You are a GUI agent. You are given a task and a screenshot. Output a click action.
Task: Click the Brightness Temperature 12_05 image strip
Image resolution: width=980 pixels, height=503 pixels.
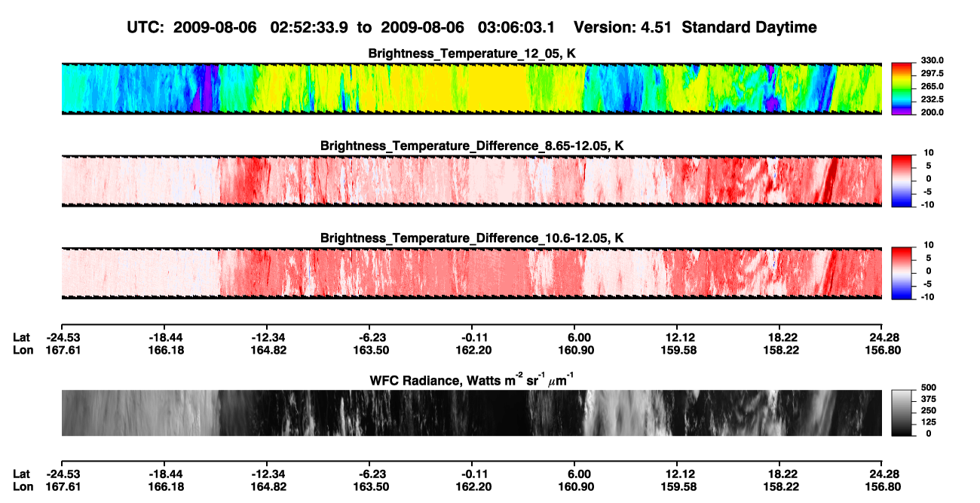471,88
